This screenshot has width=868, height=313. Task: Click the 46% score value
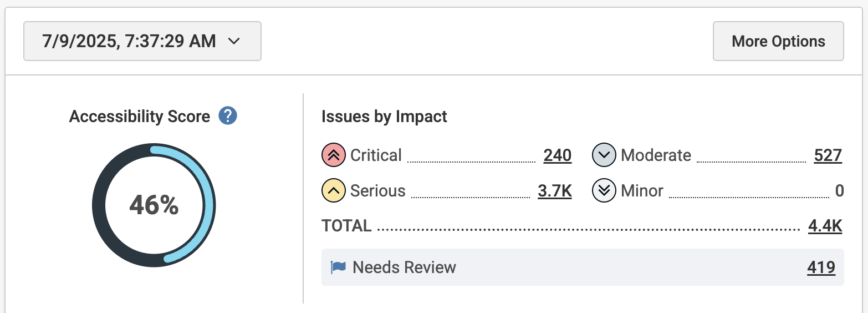point(154,206)
